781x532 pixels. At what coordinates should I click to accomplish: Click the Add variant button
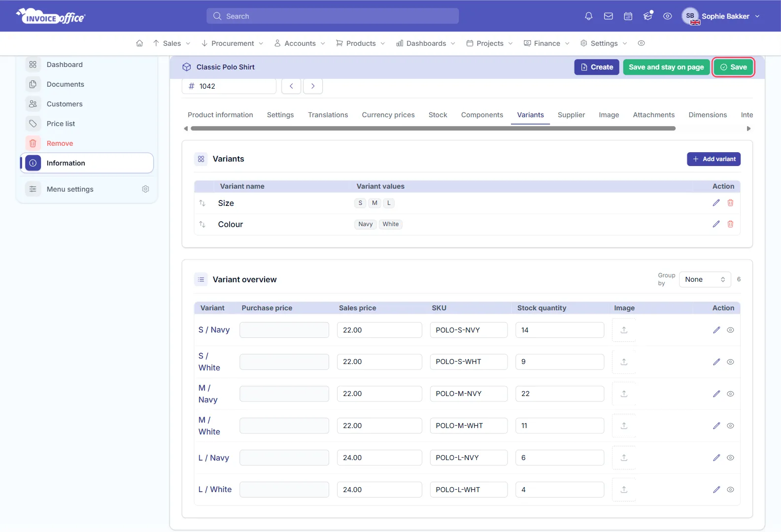(x=713, y=159)
